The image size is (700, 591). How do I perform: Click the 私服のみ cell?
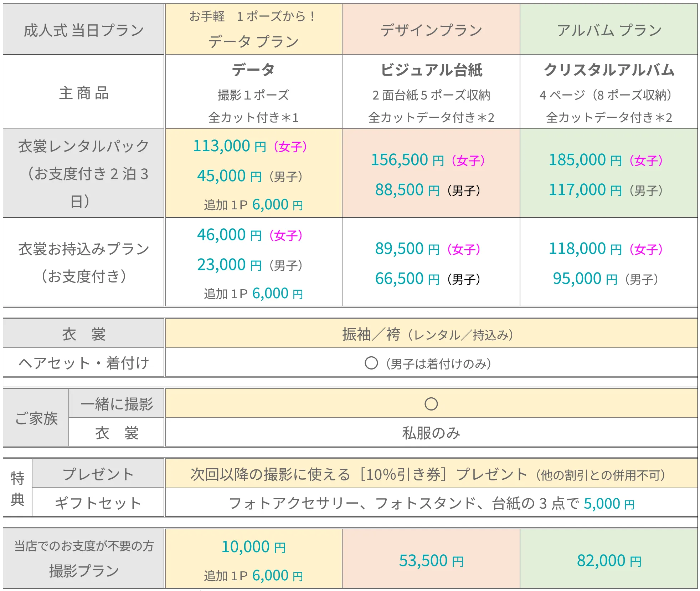[x=431, y=433]
